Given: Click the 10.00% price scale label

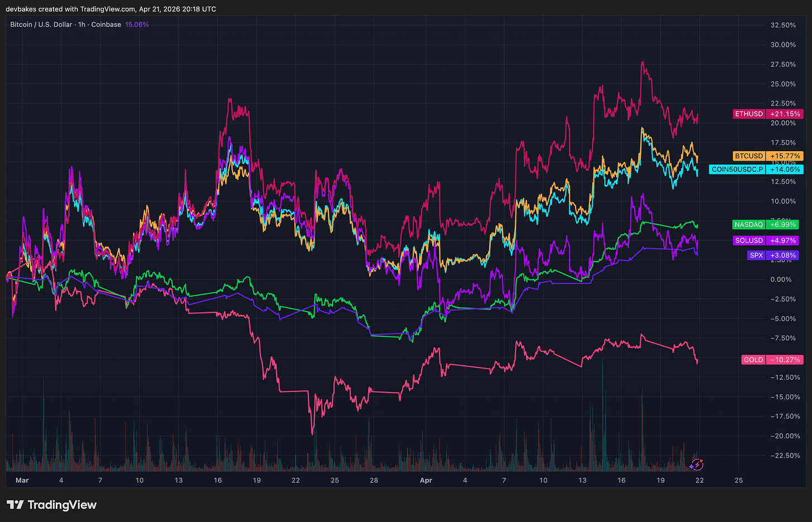Looking at the screenshot, I should click(x=782, y=201).
